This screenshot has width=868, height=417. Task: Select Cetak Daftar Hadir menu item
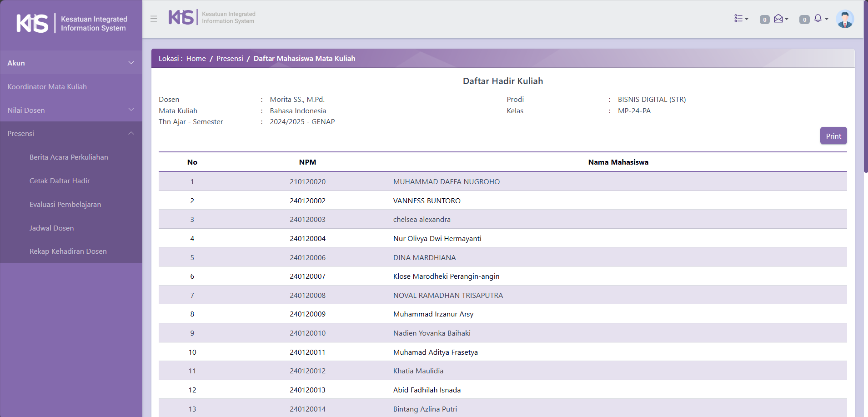point(60,181)
